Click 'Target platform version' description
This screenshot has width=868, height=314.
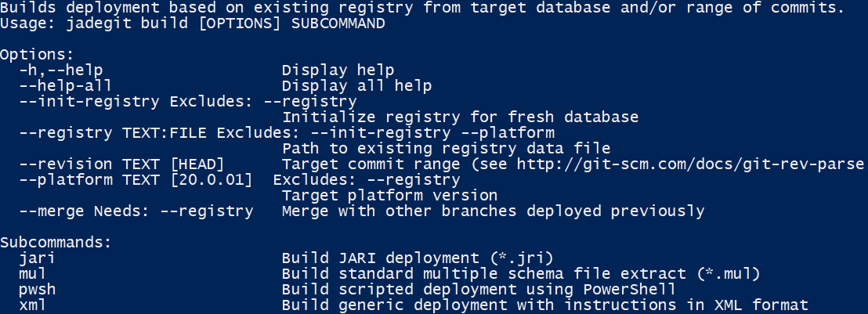389,195
